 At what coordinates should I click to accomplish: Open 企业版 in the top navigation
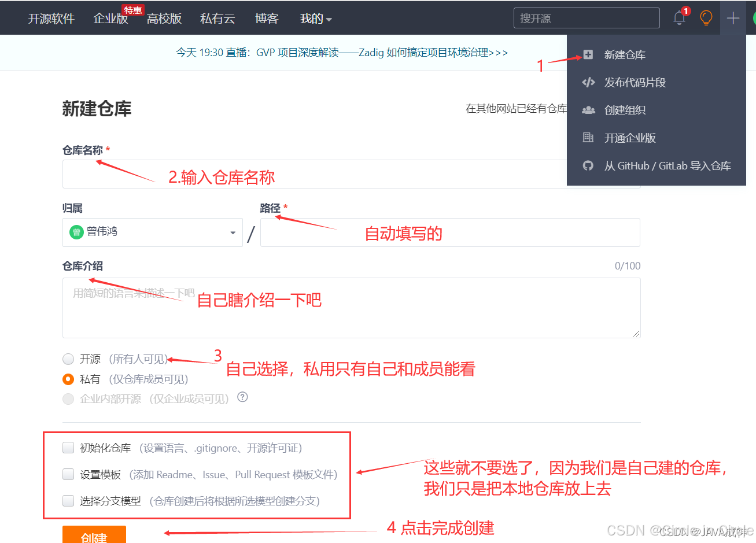[110, 19]
